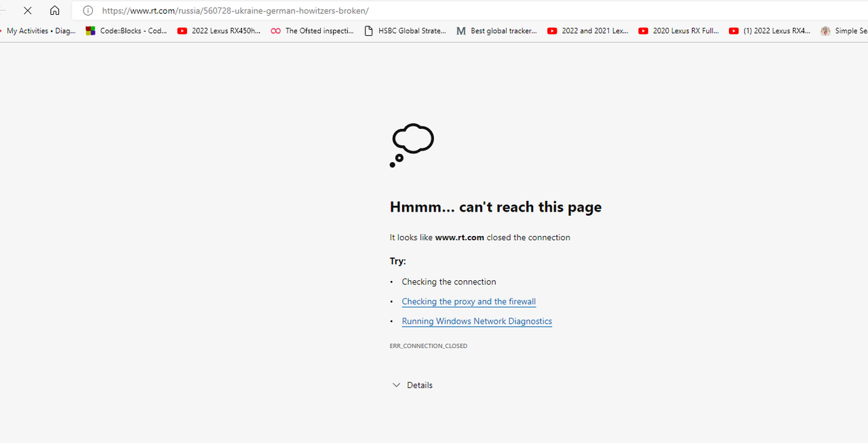Open 2022 and 2021 Lex... bookmark
Screen dimensions: 868x443
[588, 31]
